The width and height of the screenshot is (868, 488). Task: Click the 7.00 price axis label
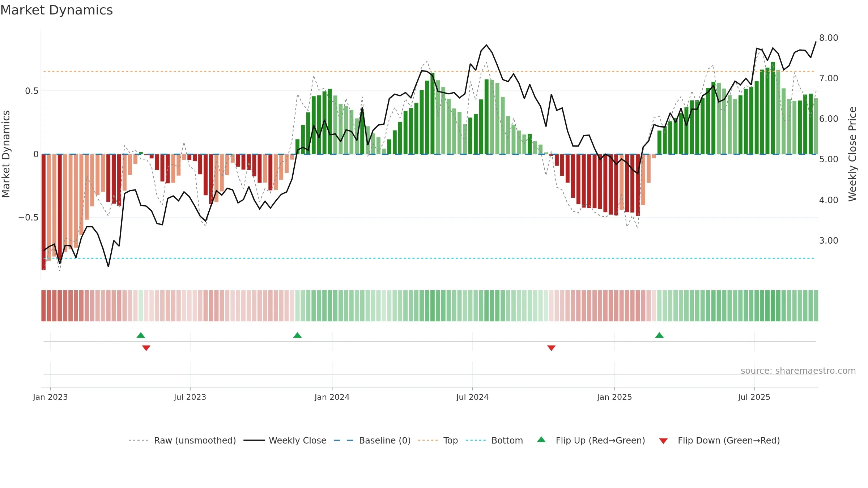pos(829,78)
